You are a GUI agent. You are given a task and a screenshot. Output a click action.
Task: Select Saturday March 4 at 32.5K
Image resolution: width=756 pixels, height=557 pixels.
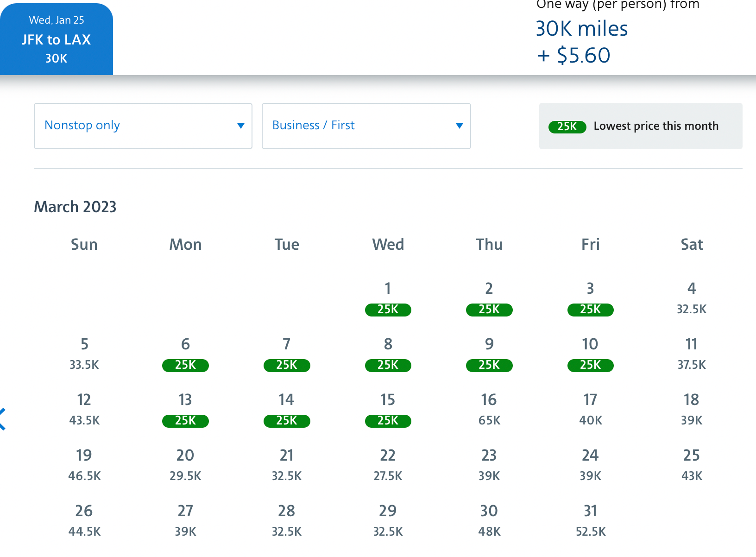pyautogui.click(x=691, y=299)
